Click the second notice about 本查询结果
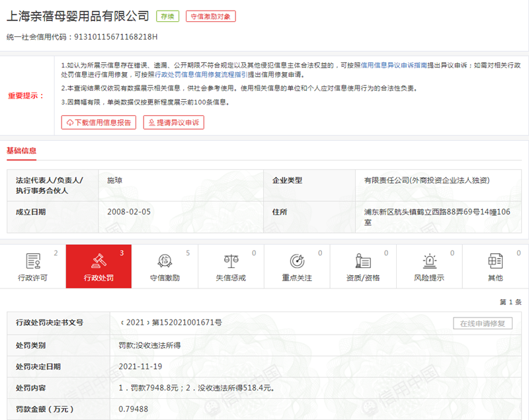Image resolution: width=529 pixels, height=420 pixels. [x=239, y=89]
